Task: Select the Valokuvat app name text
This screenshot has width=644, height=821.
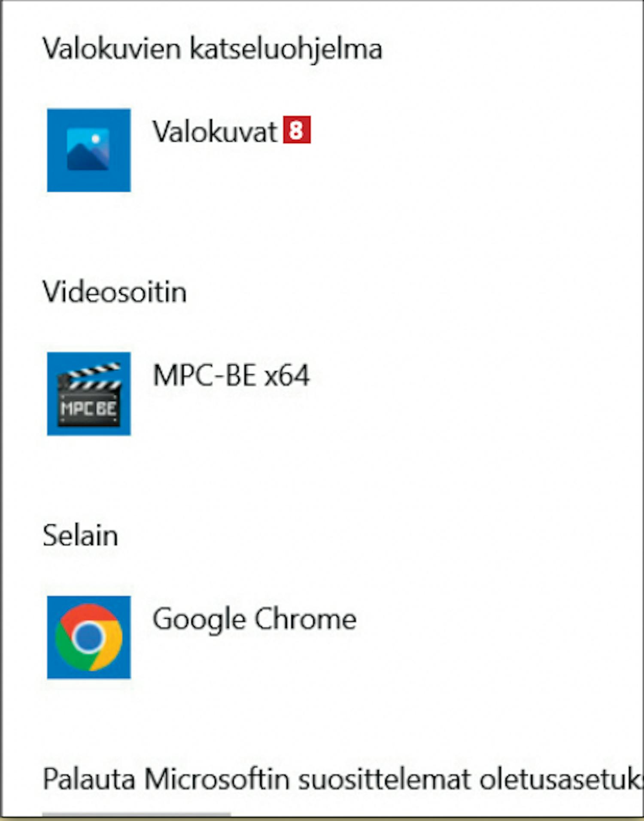Action: 216,131
